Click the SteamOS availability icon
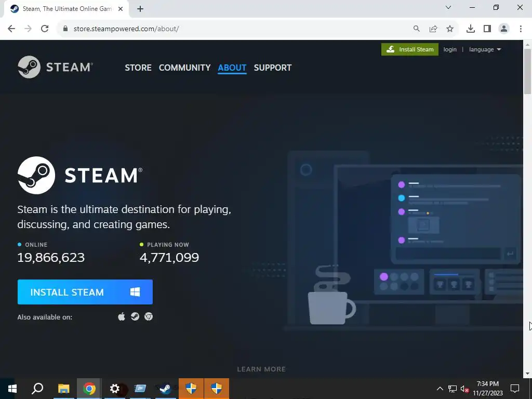 pyautogui.click(x=135, y=316)
